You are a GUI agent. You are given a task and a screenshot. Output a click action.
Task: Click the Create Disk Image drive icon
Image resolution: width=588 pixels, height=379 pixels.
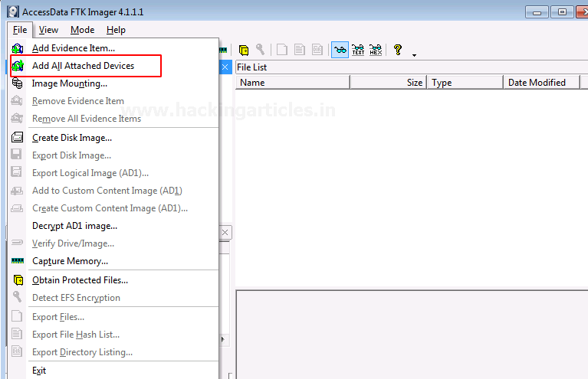(18, 138)
